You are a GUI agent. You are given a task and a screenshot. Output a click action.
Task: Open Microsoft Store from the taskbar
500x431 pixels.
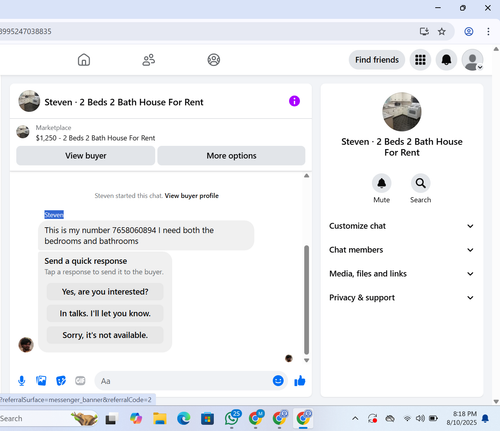click(207, 419)
